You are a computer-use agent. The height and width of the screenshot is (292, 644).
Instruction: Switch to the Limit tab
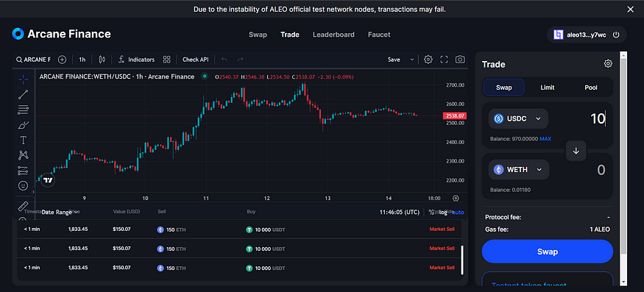click(x=548, y=88)
